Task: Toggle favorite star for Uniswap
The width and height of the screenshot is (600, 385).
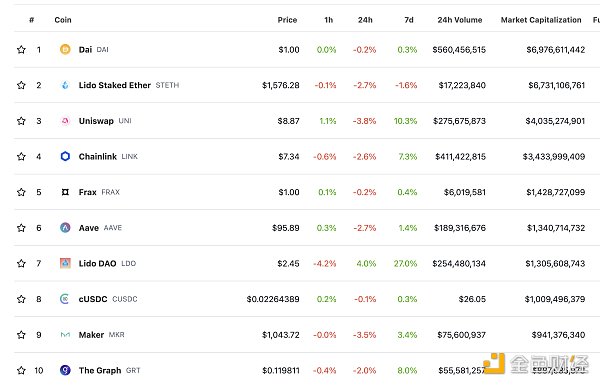Action: pos(21,121)
